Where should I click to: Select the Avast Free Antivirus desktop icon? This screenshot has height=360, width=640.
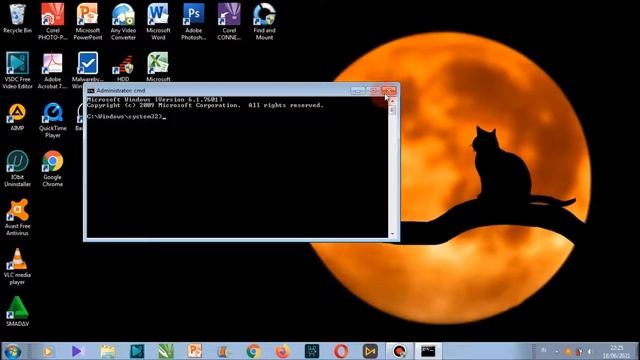(x=17, y=217)
